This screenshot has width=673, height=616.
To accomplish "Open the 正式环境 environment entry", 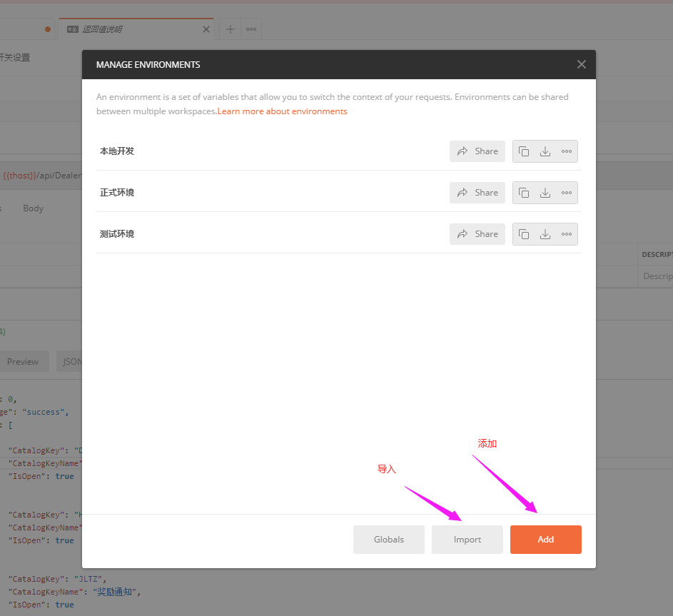I will 117,193.
